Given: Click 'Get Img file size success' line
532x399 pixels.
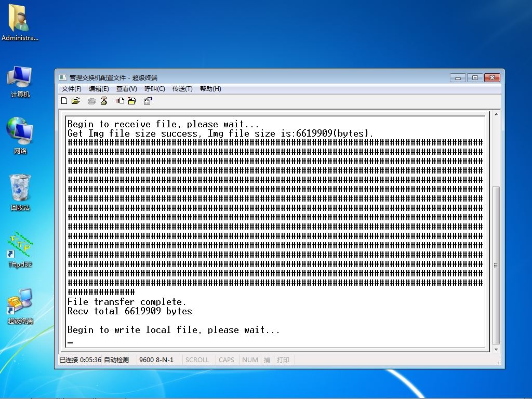Looking at the screenshot, I should click(220, 134).
